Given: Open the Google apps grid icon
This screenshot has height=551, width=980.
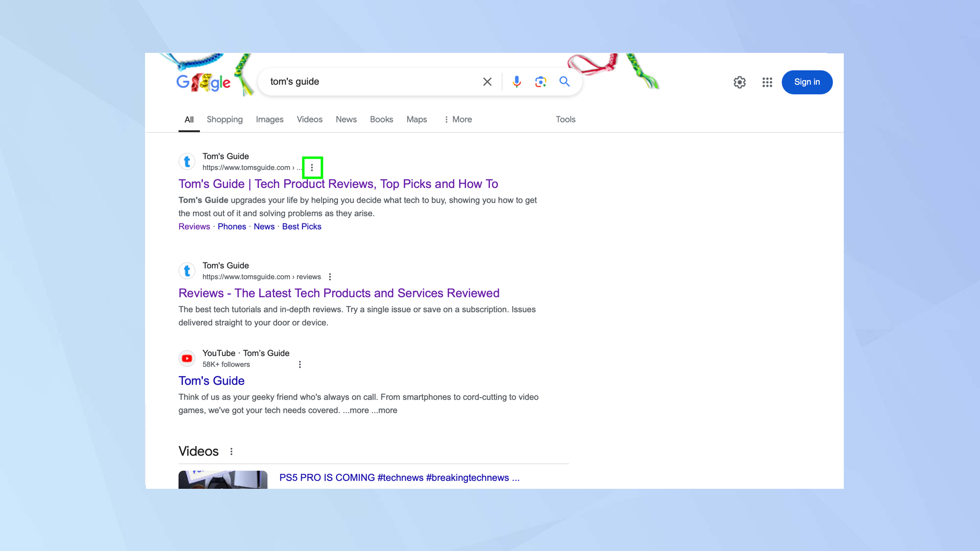Looking at the screenshot, I should 767,82.
